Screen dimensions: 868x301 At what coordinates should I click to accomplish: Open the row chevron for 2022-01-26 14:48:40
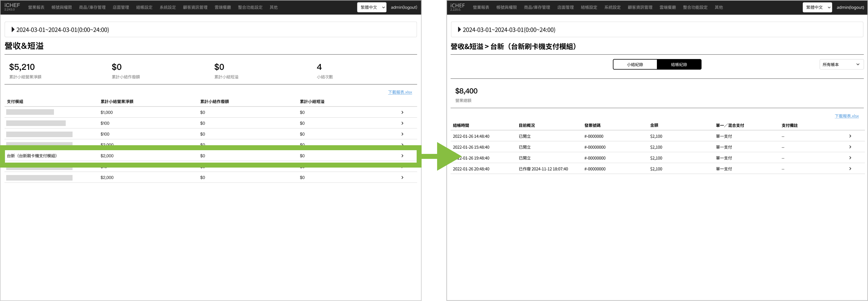tap(850, 136)
